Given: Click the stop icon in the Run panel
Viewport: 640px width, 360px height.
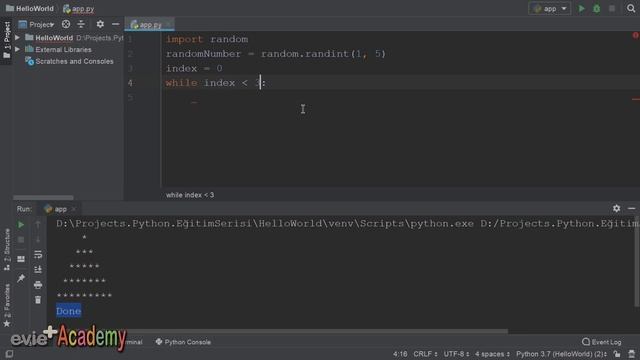Looking at the screenshot, I should [x=21, y=240].
